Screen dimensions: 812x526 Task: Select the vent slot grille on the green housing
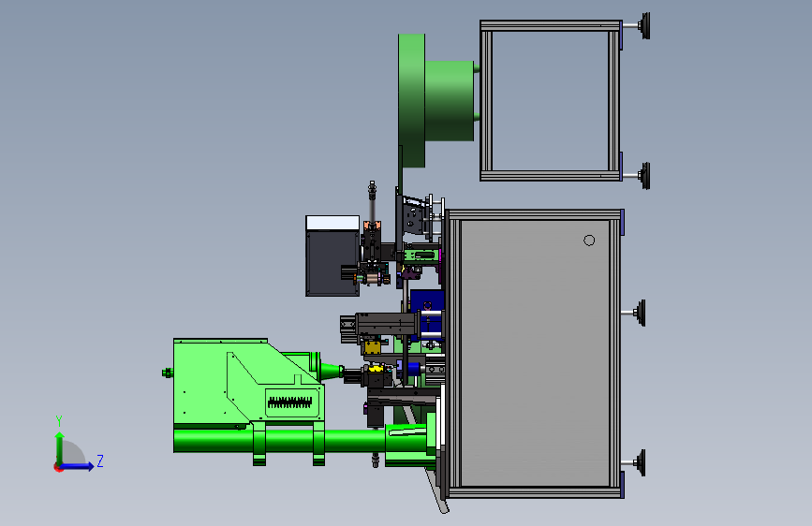tap(290, 402)
